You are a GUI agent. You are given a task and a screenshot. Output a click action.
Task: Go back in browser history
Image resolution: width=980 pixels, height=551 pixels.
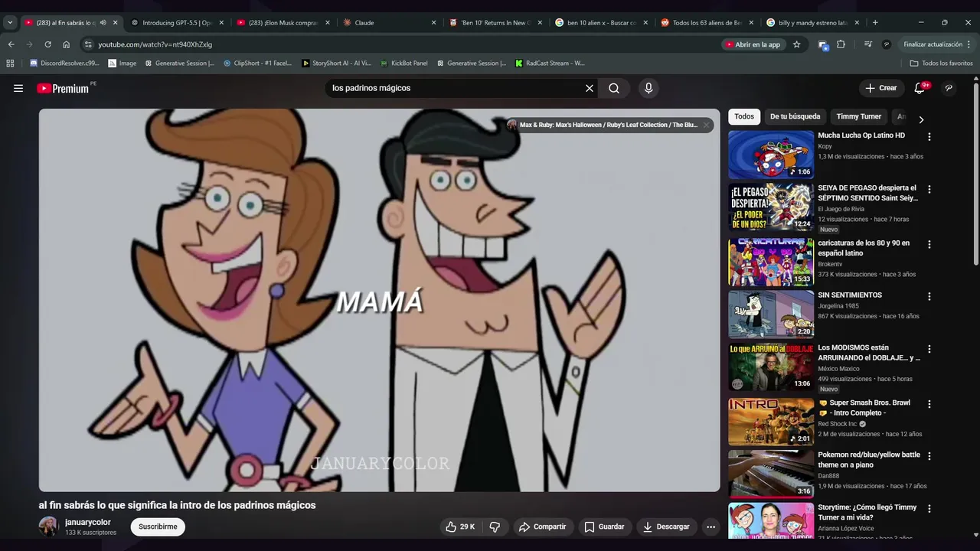click(11, 44)
